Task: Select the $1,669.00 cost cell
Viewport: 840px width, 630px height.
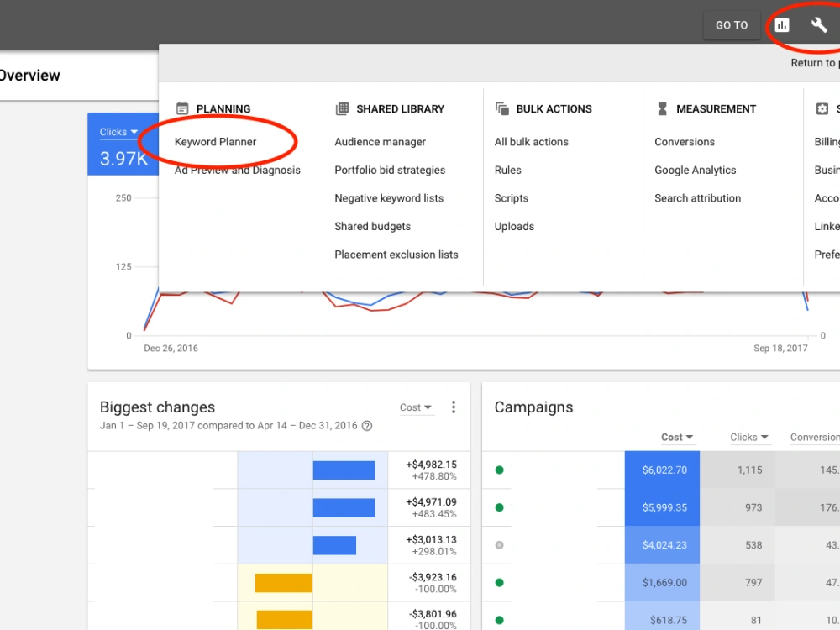Action: coord(662,582)
